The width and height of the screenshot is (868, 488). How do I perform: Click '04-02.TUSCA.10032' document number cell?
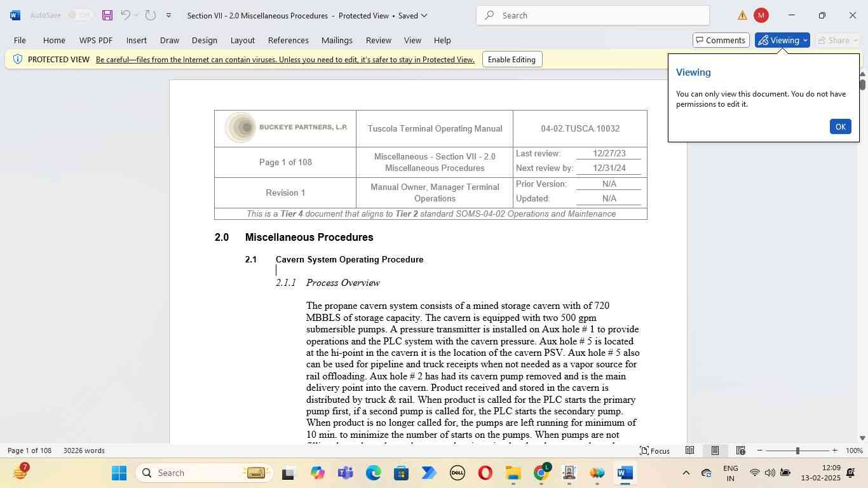580,128
